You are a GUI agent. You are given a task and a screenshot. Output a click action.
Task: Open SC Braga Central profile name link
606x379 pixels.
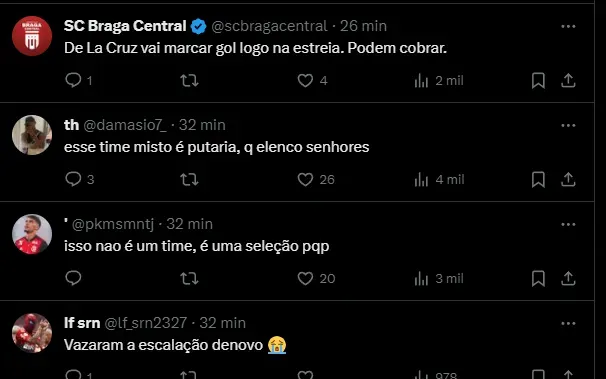125,26
